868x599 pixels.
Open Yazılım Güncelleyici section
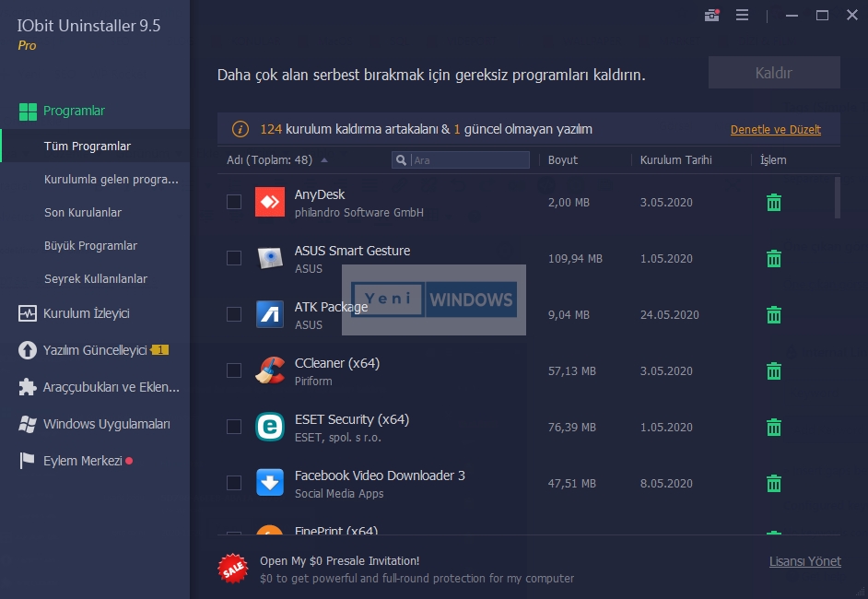click(95, 350)
